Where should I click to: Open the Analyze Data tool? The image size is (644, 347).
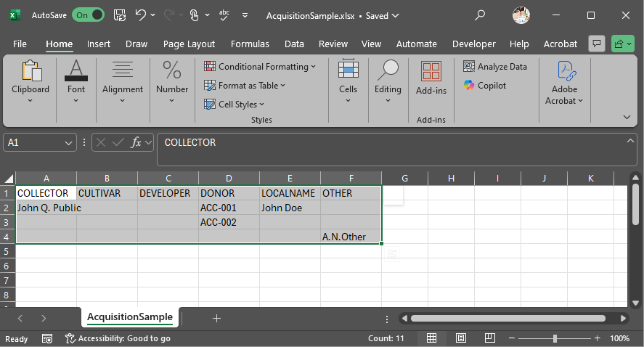(x=495, y=66)
